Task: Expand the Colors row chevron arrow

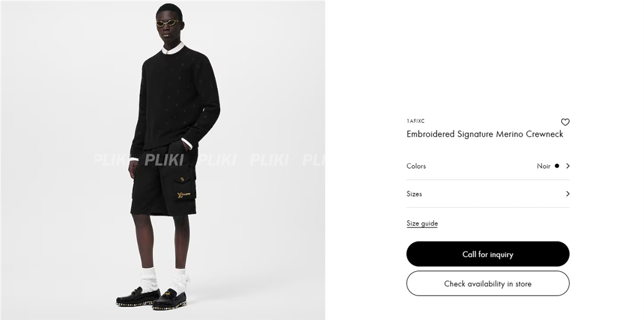Action: click(x=568, y=166)
